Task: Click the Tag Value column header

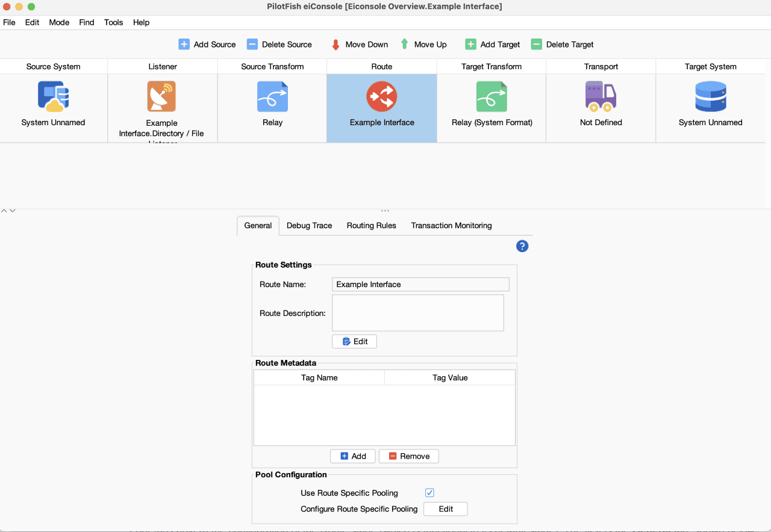Action: 450,378
